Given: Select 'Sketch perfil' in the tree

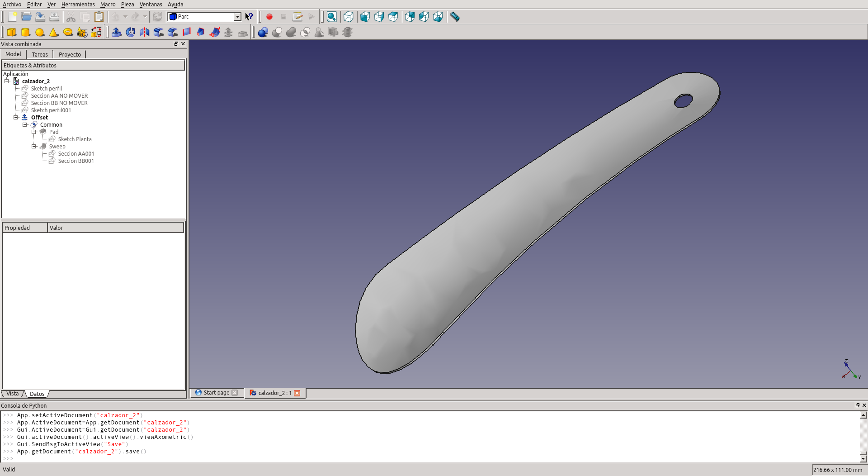Looking at the screenshot, I should (x=47, y=89).
